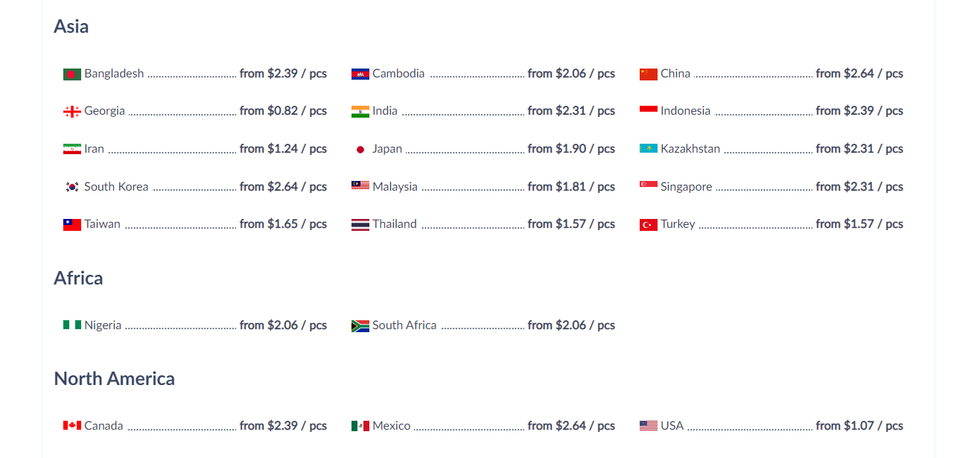Click the Japan flag icon
This screenshot has width=980, height=458.
[x=360, y=150]
